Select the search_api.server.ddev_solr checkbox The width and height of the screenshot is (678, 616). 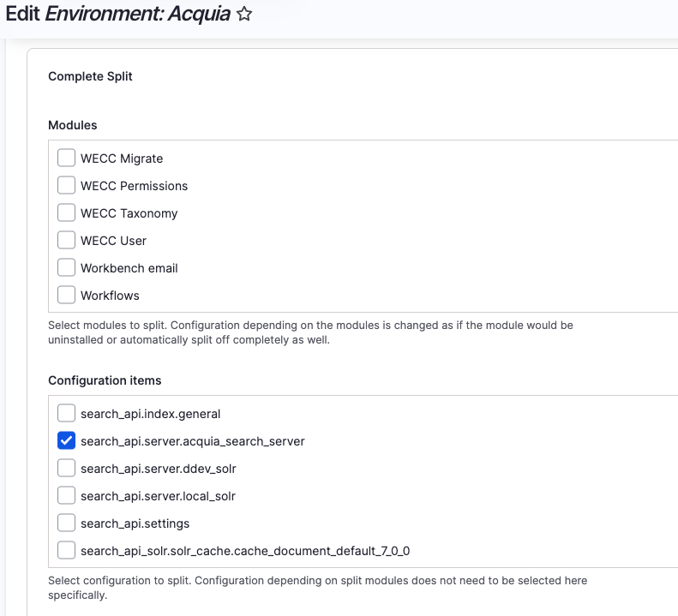click(x=66, y=468)
